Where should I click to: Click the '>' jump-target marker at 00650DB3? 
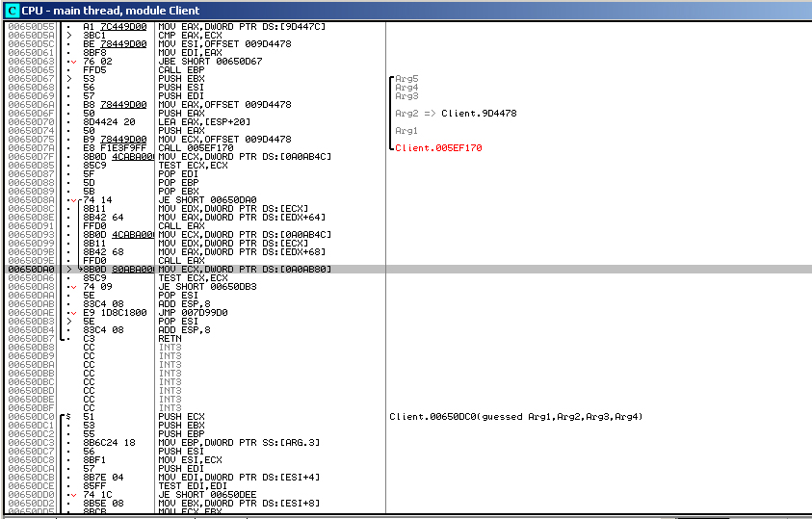pyautogui.click(x=66, y=322)
